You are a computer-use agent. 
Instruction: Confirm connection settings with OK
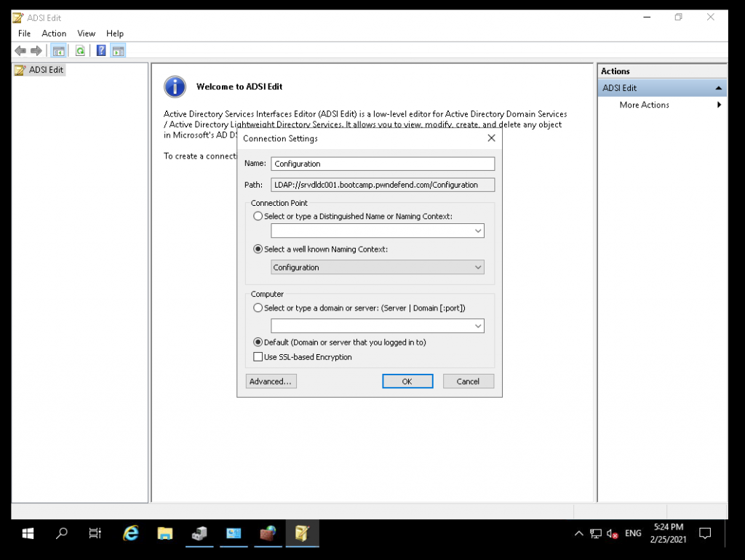pos(407,381)
